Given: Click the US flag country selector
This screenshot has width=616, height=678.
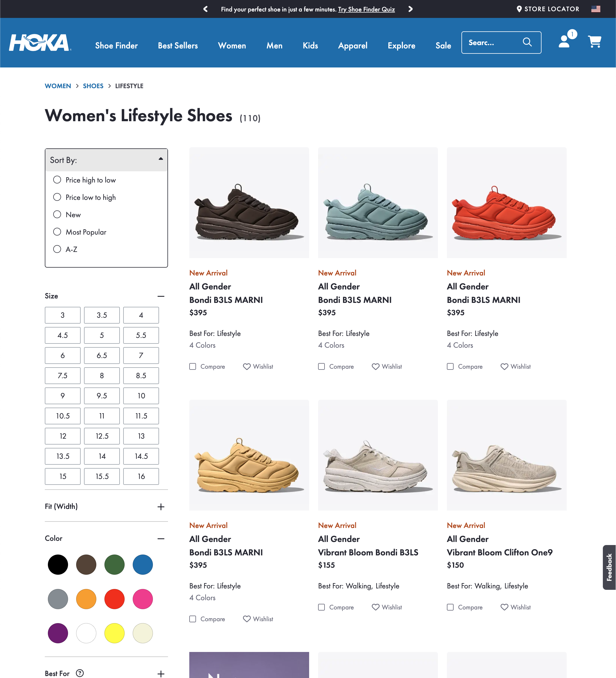Looking at the screenshot, I should 596,9.
